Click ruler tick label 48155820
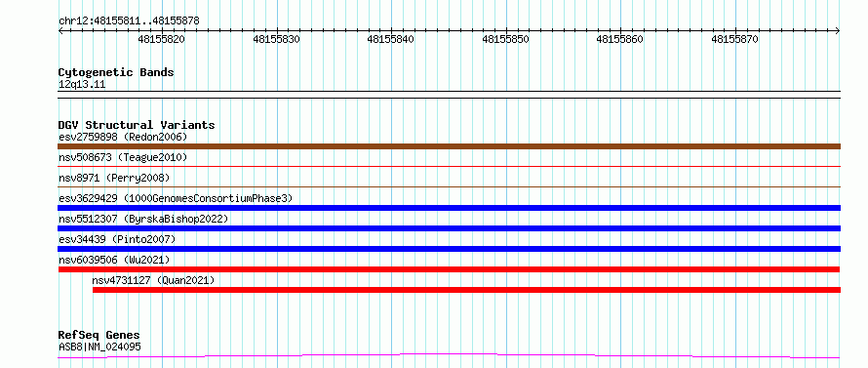 pyautogui.click(x=162, y=39)
